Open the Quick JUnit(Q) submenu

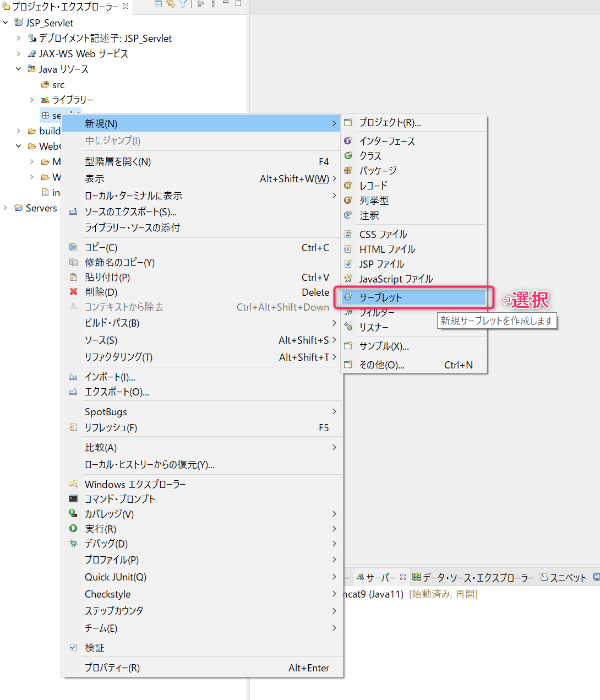pyautogui.click(x=202, y=577)
